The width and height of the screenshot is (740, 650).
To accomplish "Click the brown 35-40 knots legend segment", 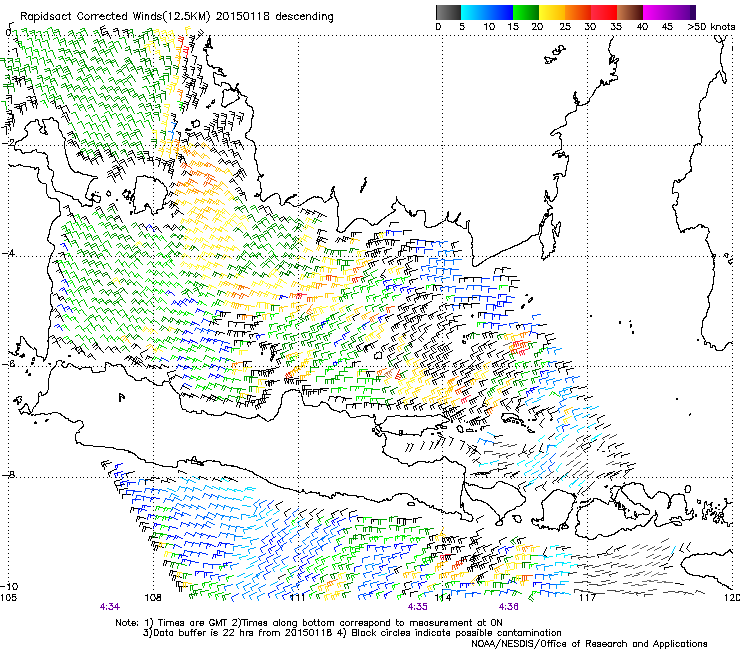I will [x=630, y=12].
